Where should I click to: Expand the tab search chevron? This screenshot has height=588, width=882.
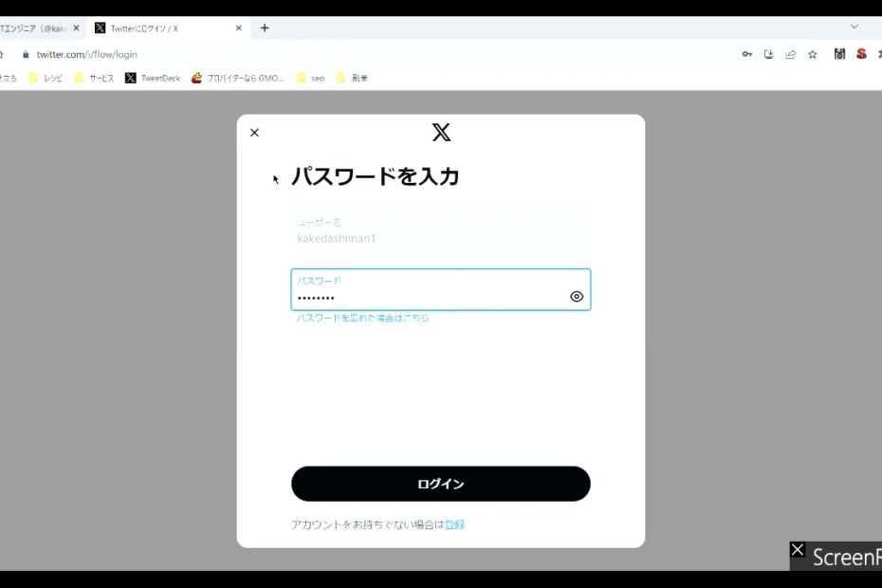pos(854,28)
